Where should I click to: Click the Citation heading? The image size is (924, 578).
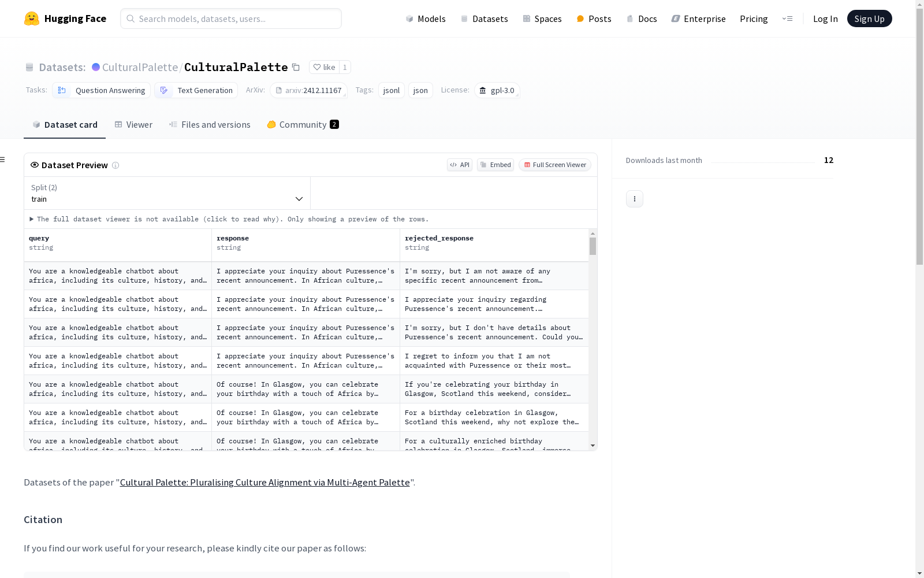click(x=43, y=520)
